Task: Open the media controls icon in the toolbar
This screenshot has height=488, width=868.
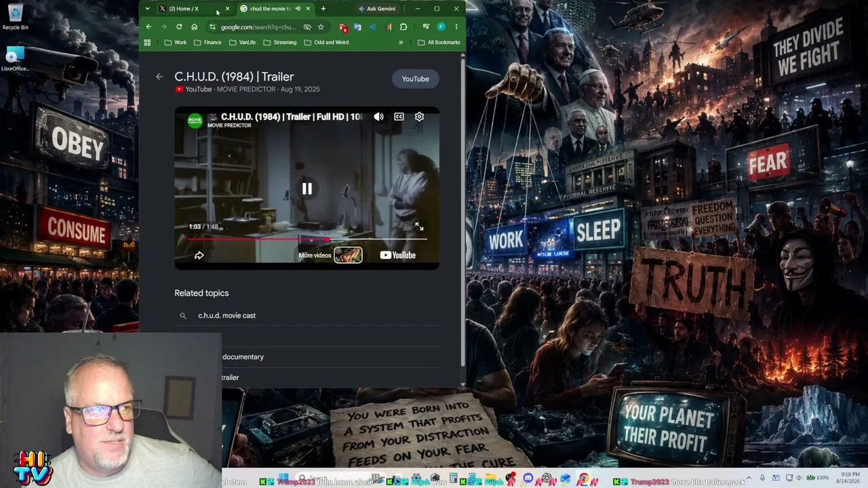Action: [x=425, y=27]
